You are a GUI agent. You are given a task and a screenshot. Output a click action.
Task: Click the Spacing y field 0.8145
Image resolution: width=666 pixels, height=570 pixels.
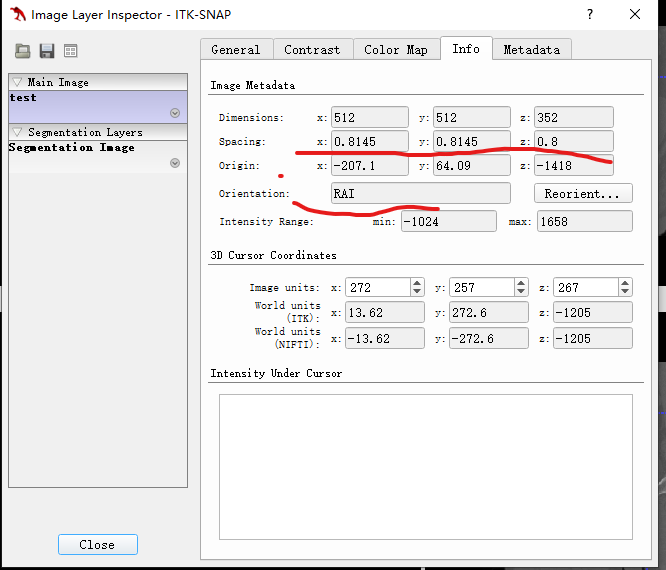471,141
